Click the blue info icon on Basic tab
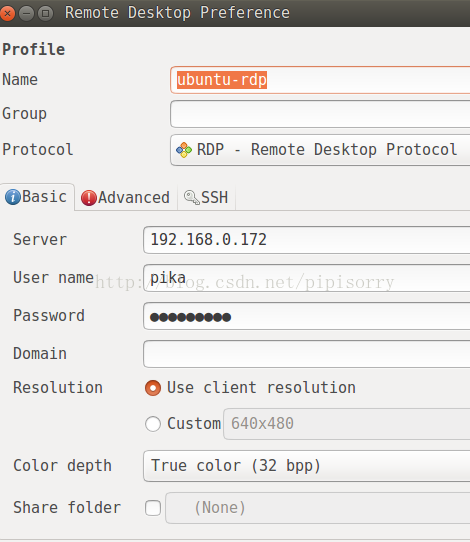 tap(13, 197)
